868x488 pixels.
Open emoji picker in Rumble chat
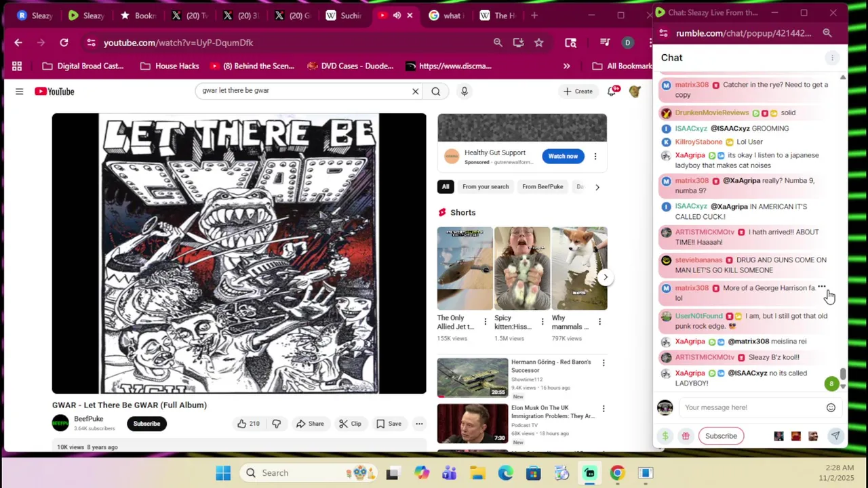831,407
